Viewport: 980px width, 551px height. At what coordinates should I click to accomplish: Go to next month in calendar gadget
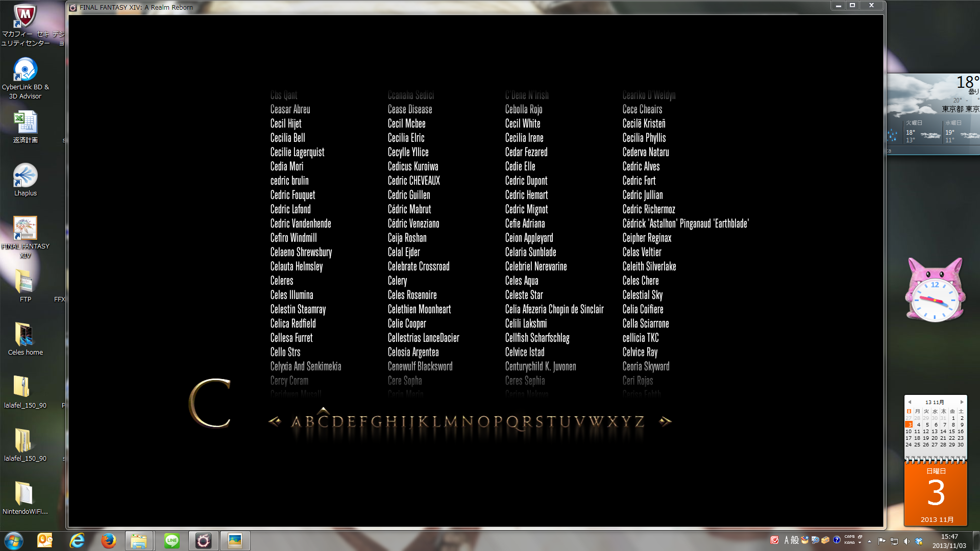pyautogui.click(x=962, y=402)
